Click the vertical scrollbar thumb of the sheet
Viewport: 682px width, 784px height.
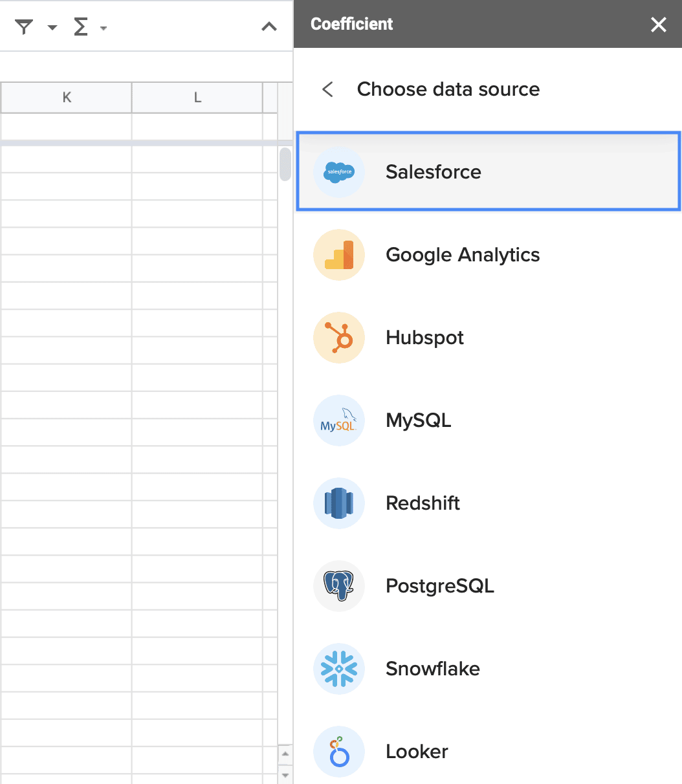coord(285,164)
